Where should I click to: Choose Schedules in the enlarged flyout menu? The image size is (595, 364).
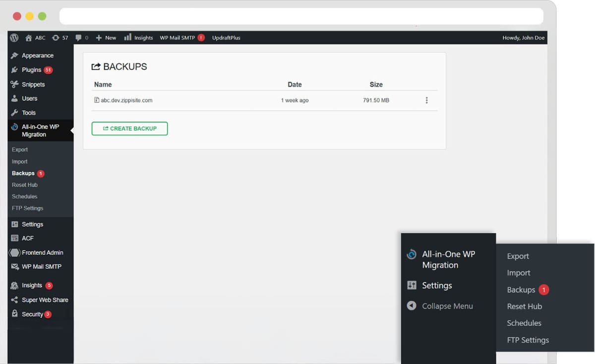point(524,323)
